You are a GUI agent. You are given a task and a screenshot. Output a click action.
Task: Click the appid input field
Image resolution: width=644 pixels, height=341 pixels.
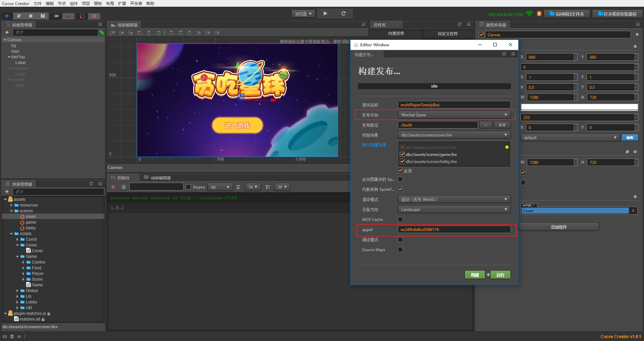(x=454, y=229)
